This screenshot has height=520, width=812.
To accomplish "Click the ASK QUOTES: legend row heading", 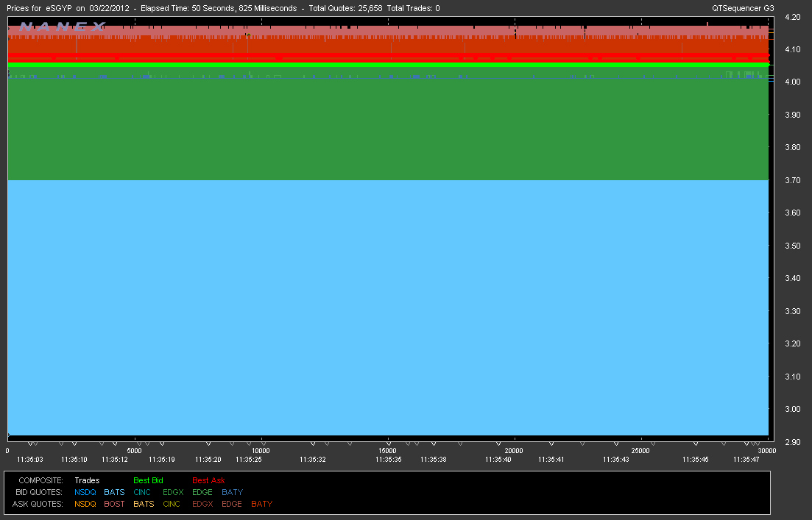I will (38, 504).
